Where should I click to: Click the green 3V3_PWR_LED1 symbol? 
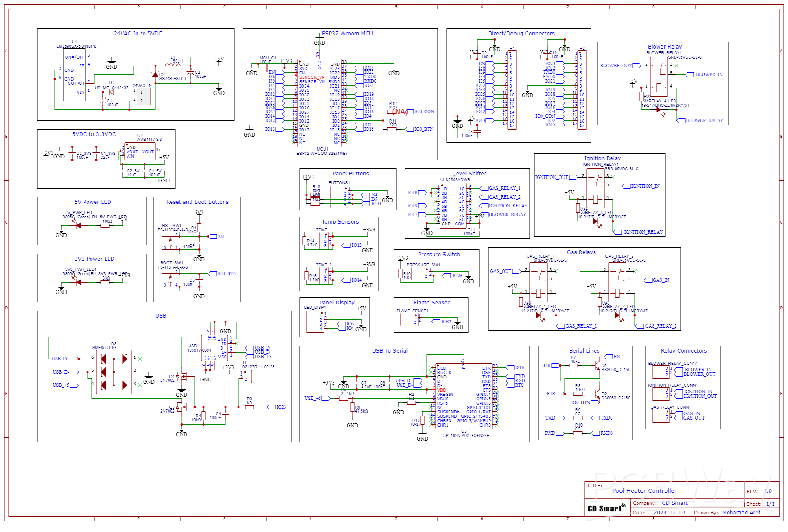coord(78,282)
